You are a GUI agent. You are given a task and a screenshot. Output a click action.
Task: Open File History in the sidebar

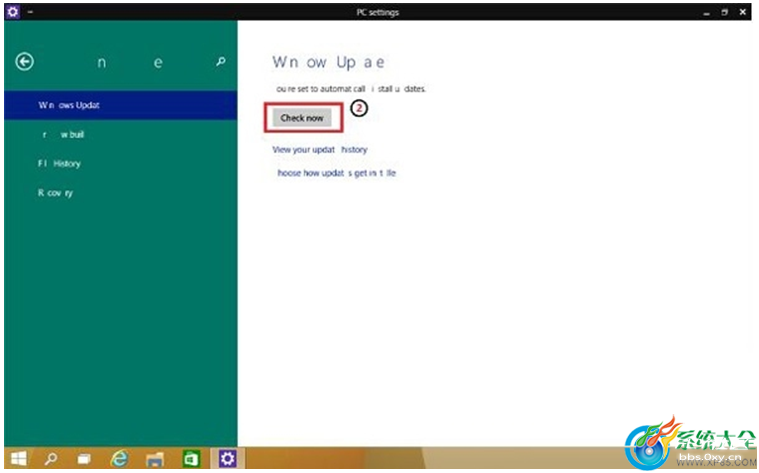[x=121, y=164]
